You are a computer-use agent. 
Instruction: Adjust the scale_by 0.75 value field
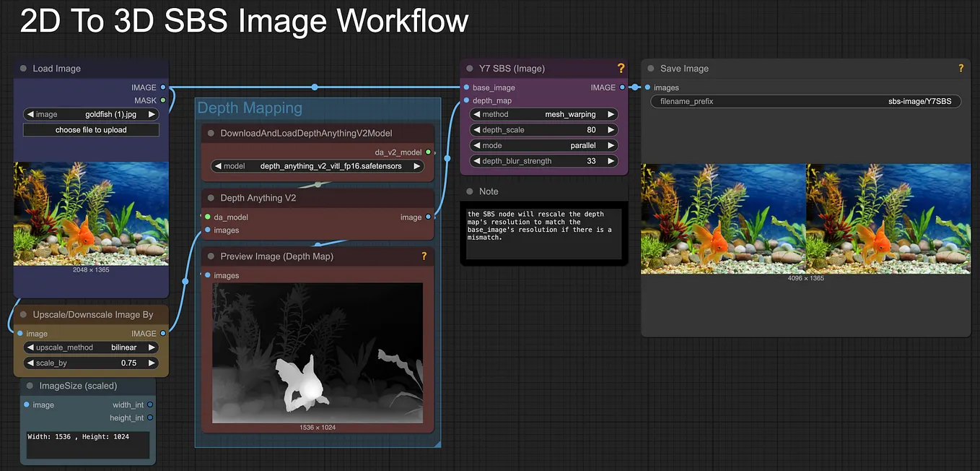91,363
